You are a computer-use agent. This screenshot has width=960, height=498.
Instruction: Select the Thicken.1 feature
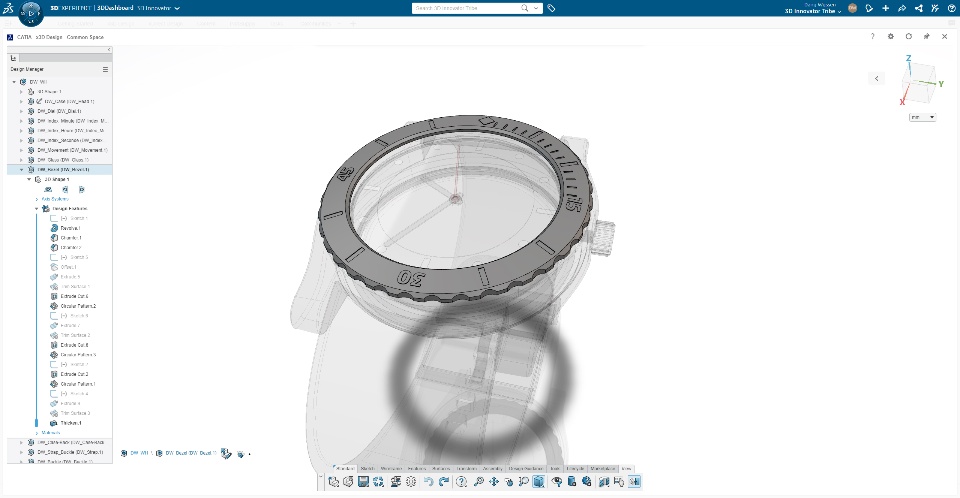click(70, 423)
